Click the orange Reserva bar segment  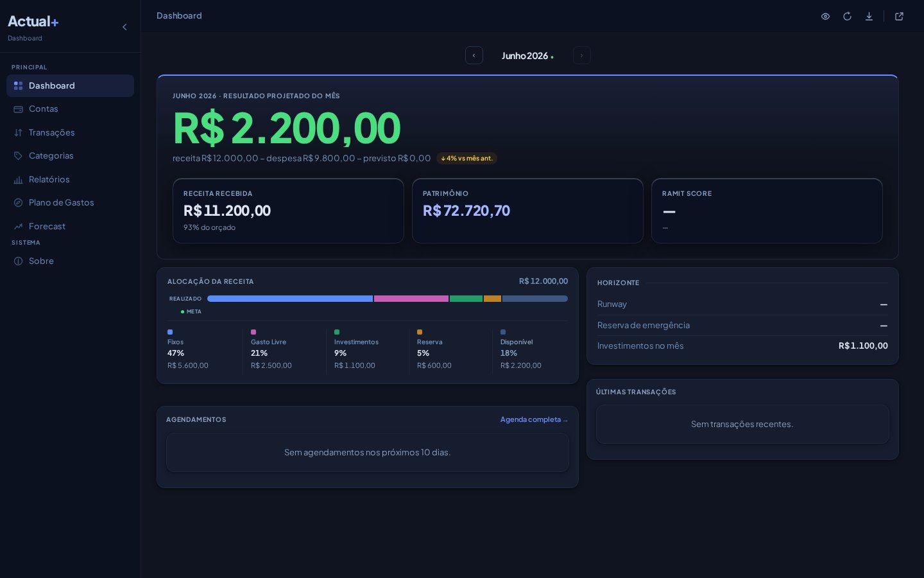click(x=492, y=299)
